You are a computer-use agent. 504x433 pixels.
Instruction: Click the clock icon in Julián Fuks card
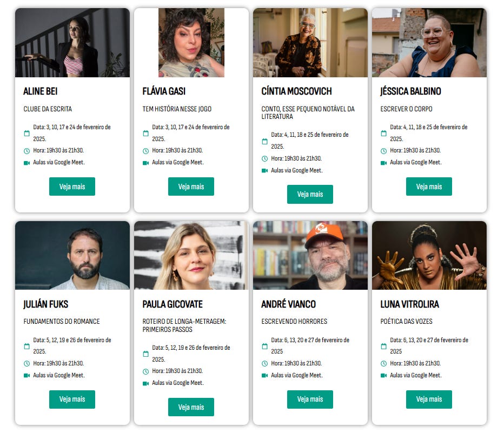coord(26,364)
